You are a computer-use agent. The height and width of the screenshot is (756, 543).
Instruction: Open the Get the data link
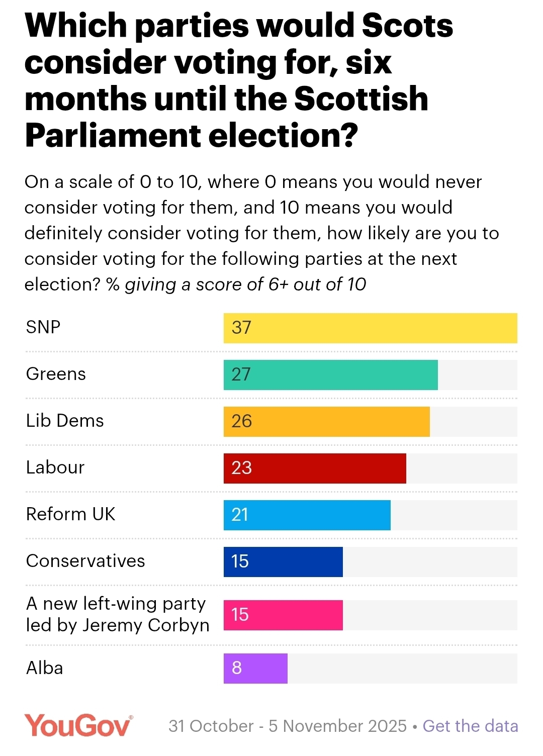point(470,726)
